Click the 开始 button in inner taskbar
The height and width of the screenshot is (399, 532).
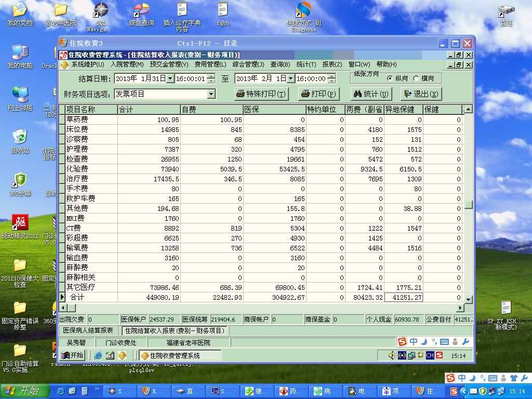[x=72, y=356]
